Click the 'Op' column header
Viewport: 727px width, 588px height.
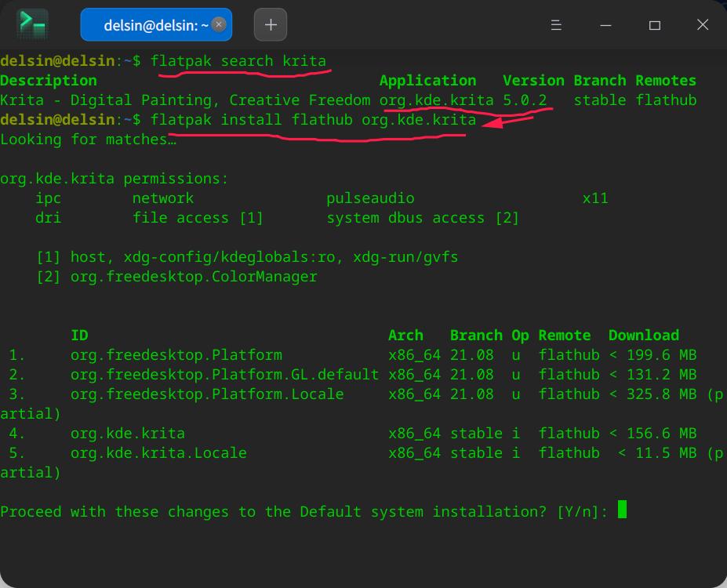tap(520, 336)
